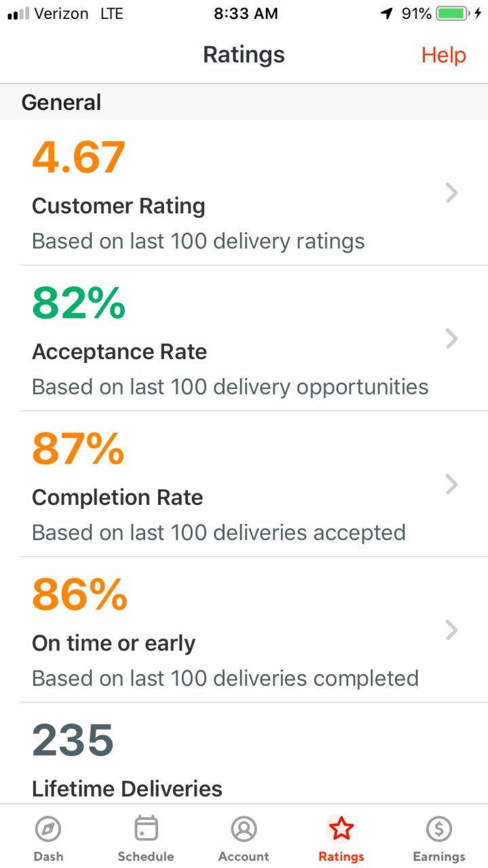Expand Acceptance Rate details chevron
This screenshot has height=868, width=488.
(452, 339)
